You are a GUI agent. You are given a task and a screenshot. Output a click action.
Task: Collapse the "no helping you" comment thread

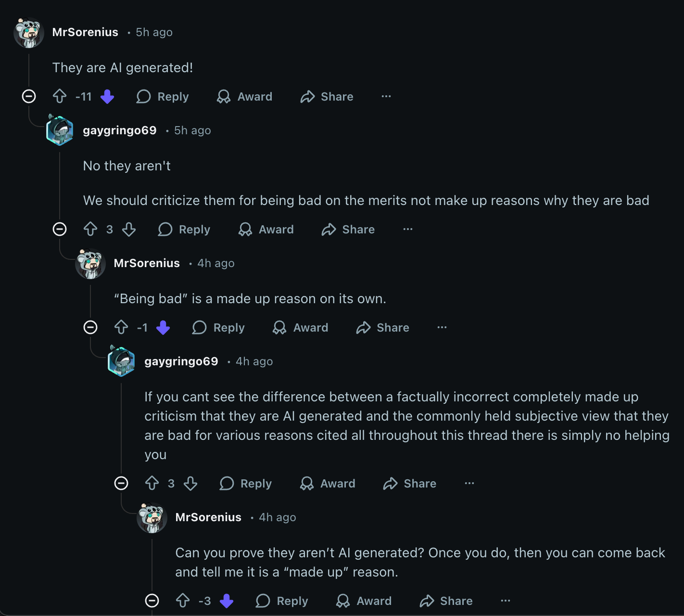(121, 483)
